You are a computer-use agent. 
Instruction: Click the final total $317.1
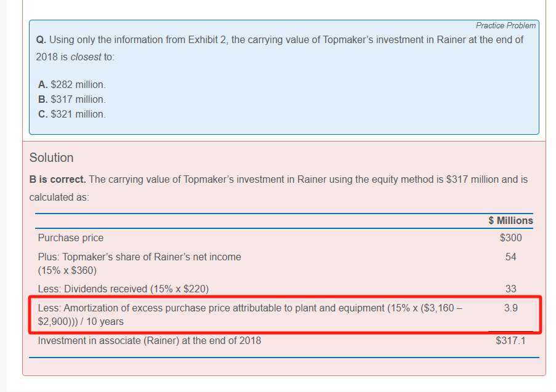(x=510, y=340)
